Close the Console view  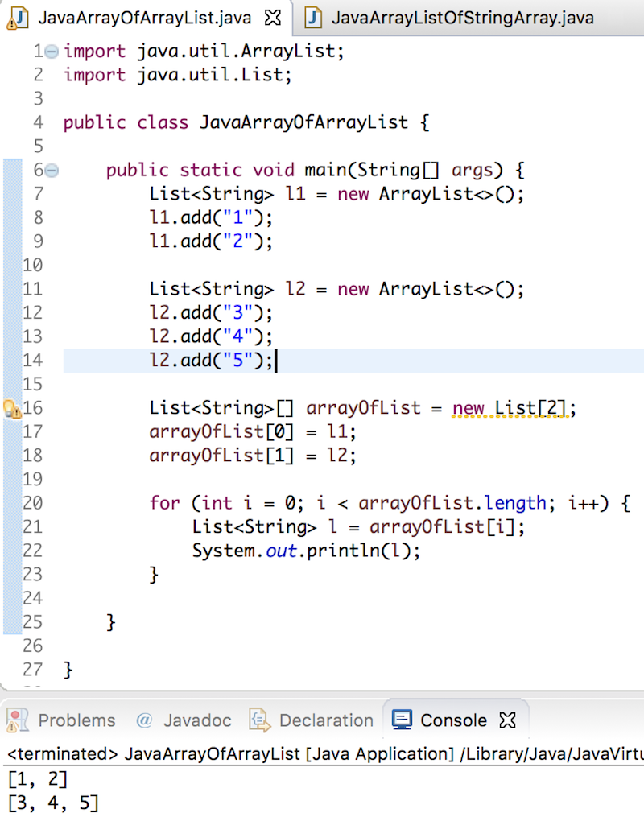point(507,720)
